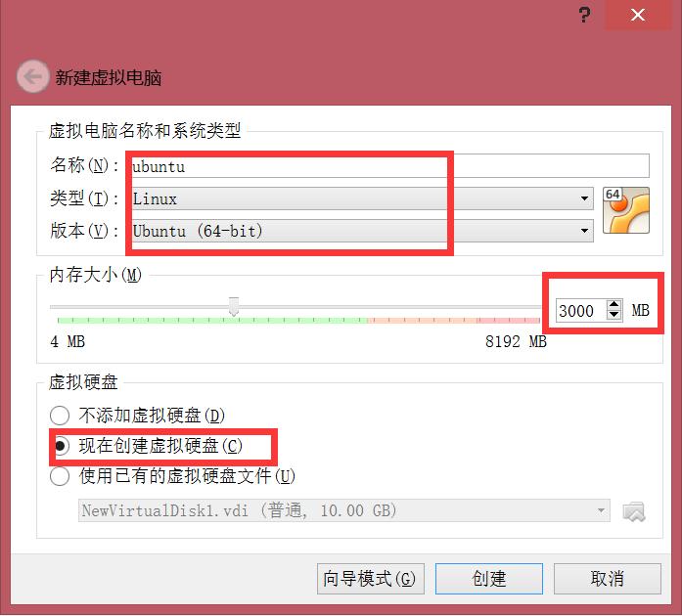Select 不添加虚拟硬盘 radio option
Image resolution: width=682 pixels, height=616 pixels.
tap(60, 416)
